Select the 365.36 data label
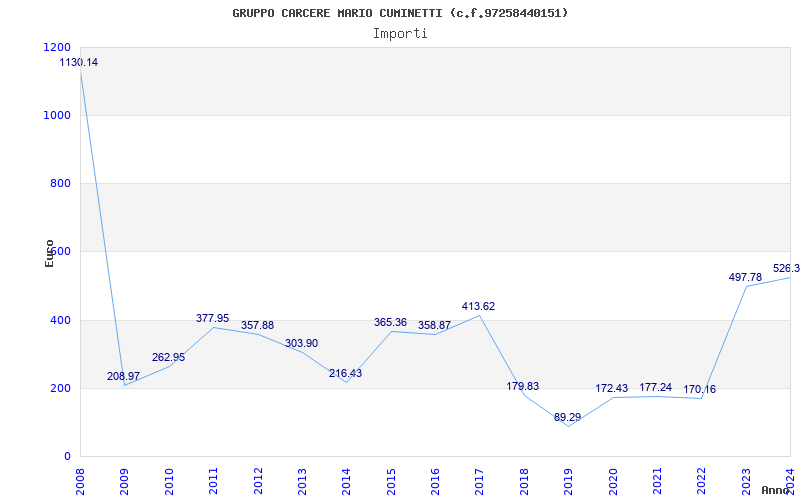 (x=390, y=322)
